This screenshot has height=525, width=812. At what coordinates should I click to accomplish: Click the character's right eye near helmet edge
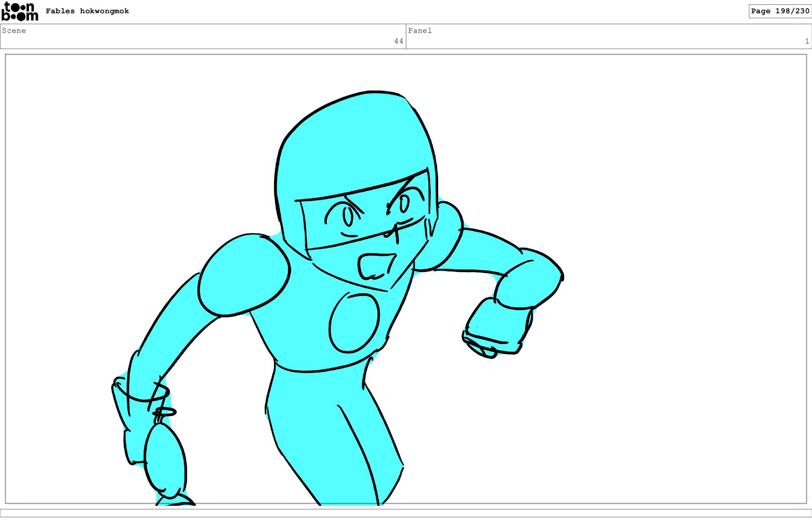pyautogui.click(x=404, y=204)
